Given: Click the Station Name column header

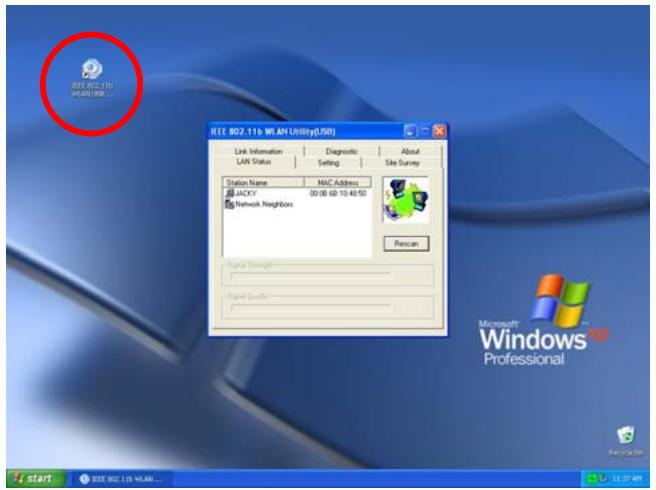Looking at the screenshot, I should (263, 182).
